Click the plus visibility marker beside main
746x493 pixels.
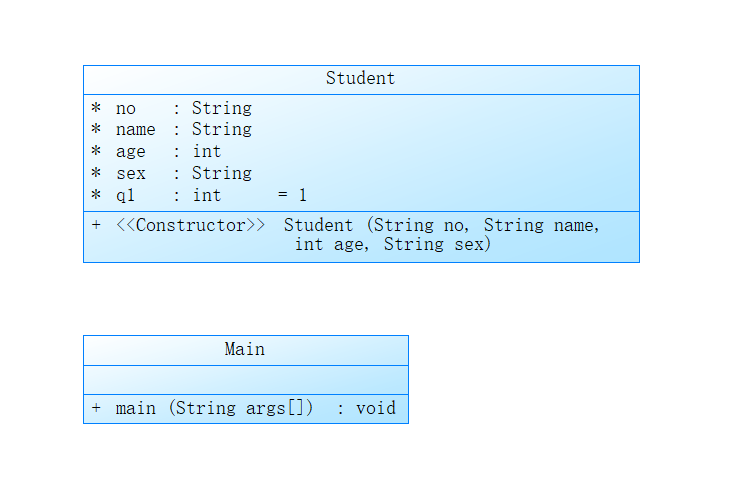tap(96, 408)
